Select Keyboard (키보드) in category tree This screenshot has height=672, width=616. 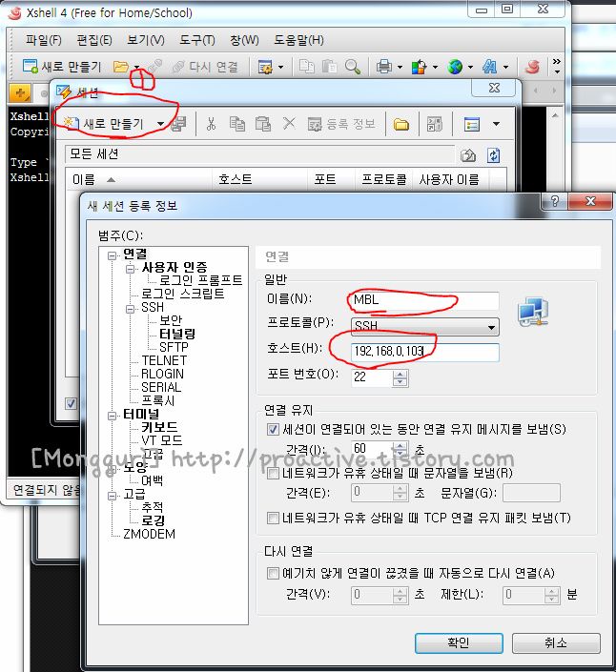[x=159, y=427]
